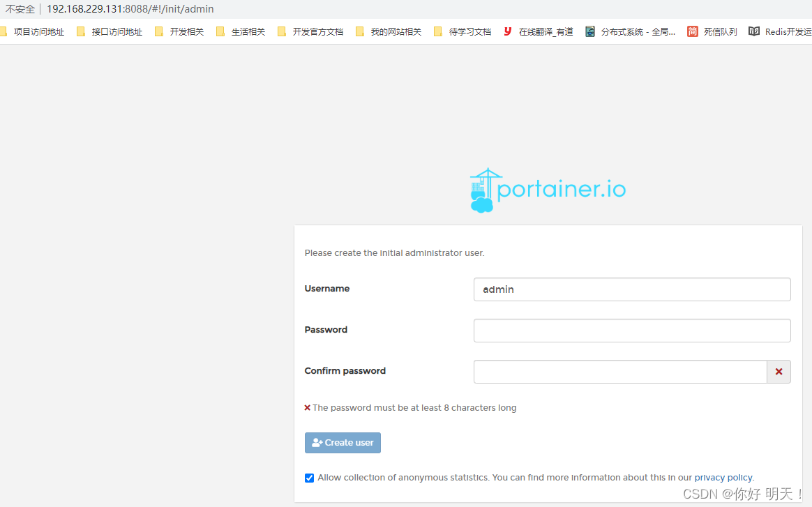Open the 生活相关 bookmark folder
This screenshot has width=812, height=507.
tap(241, 31)
